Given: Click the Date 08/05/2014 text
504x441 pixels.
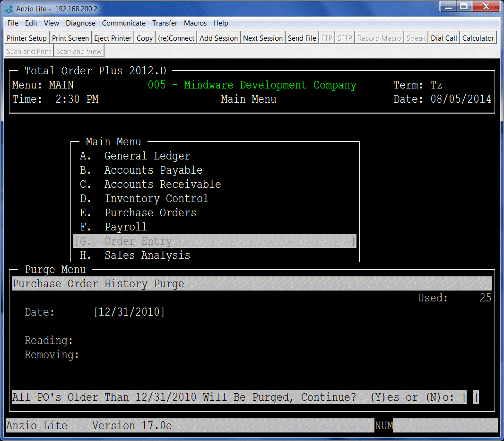Looking at the screenshot, I should tap(442, 99).
